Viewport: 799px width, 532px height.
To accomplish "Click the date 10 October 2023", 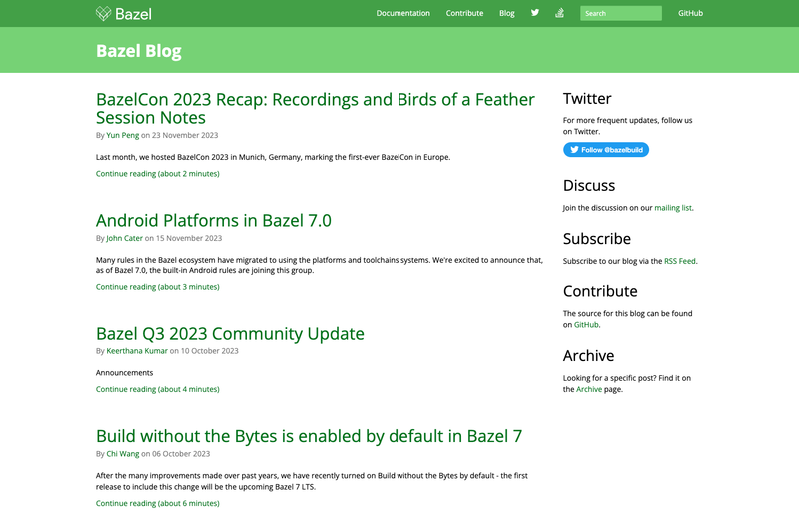I will 210,351.
